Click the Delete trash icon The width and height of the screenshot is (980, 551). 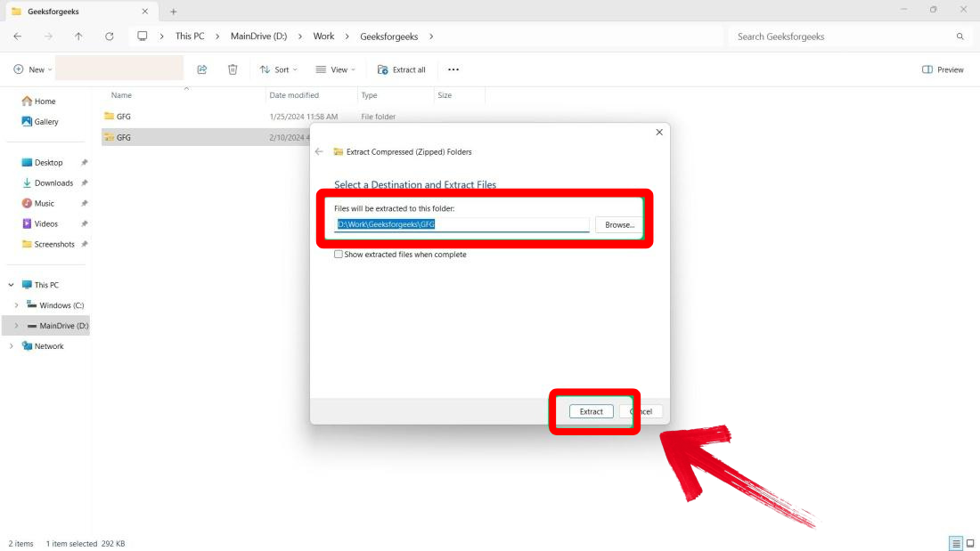233,69
